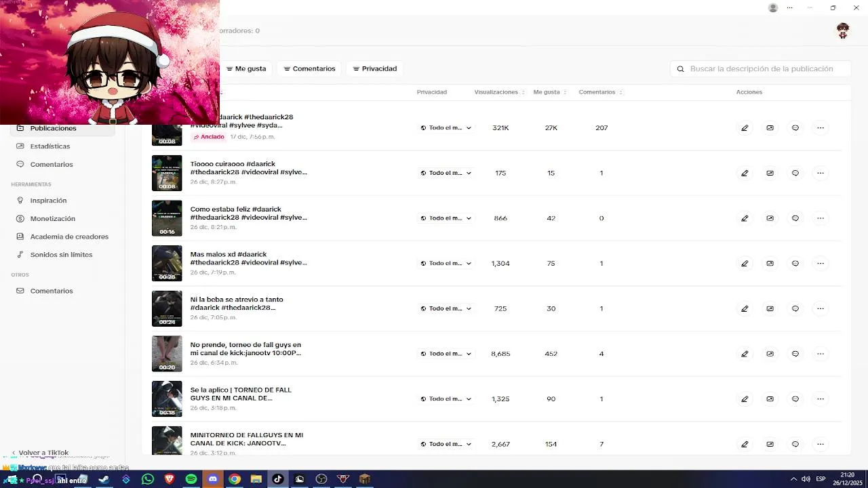868x488 pixels.
Task: Open Steam from the taskbar
Action: point(104,479)
